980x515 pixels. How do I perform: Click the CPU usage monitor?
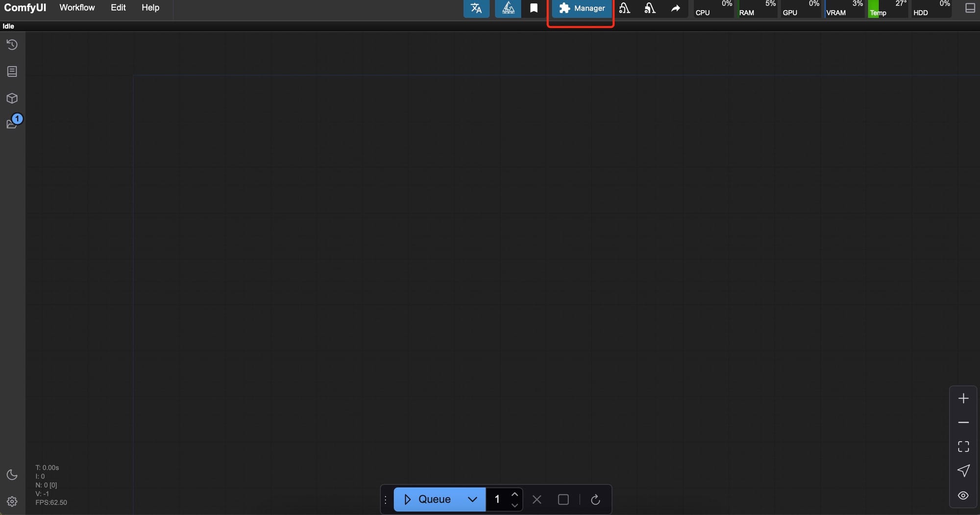[x=713, y=8]
